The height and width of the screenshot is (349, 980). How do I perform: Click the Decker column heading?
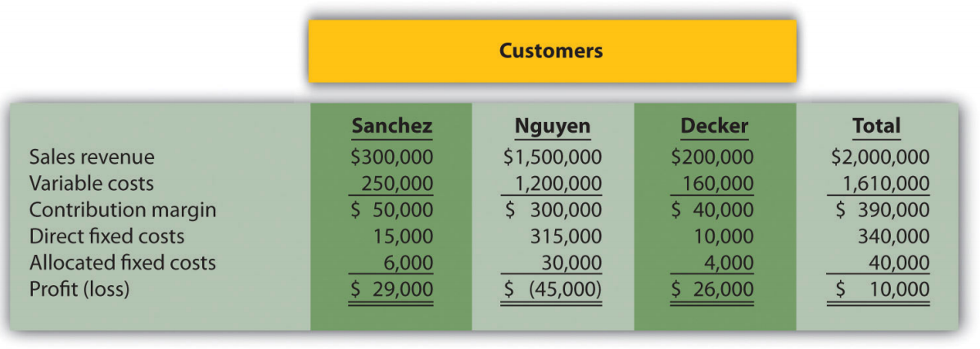pyautogui.click(x=714, y=126)
